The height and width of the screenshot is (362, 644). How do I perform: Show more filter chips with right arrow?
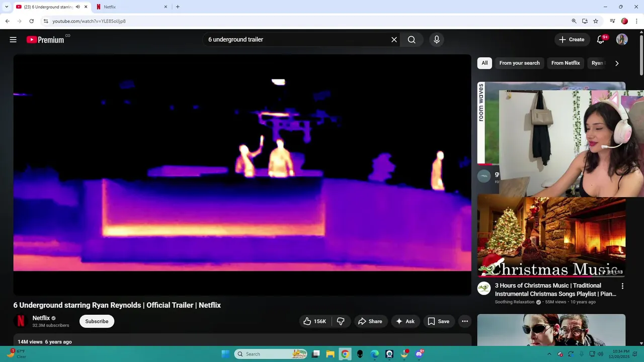(x=617, y=63)
